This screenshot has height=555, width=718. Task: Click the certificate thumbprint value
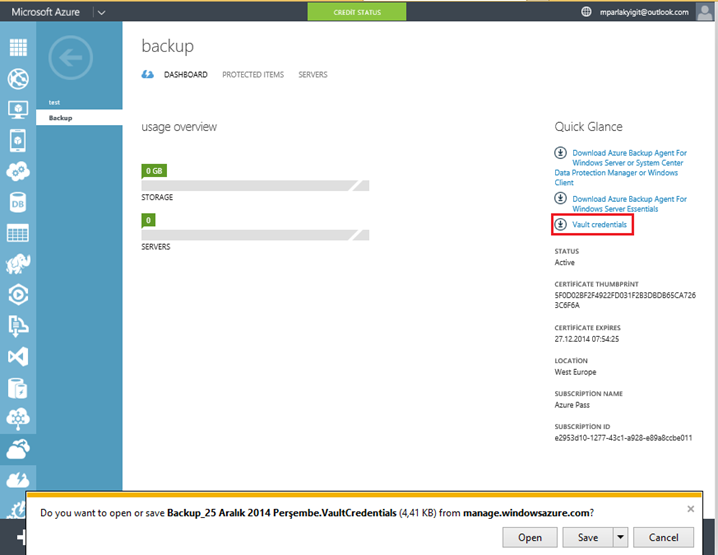point(625,300)
